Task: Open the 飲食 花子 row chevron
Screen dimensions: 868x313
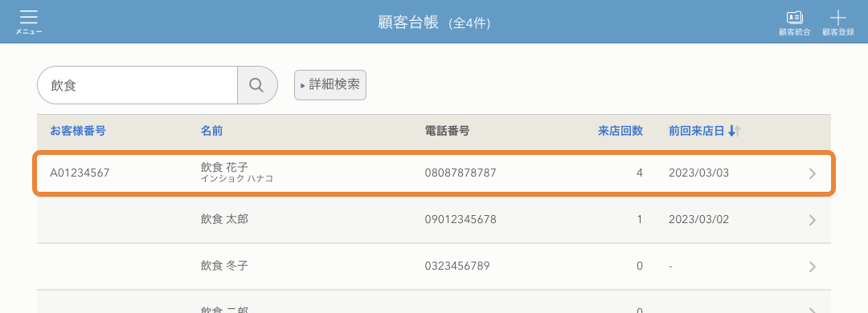Action: (812, 173)
